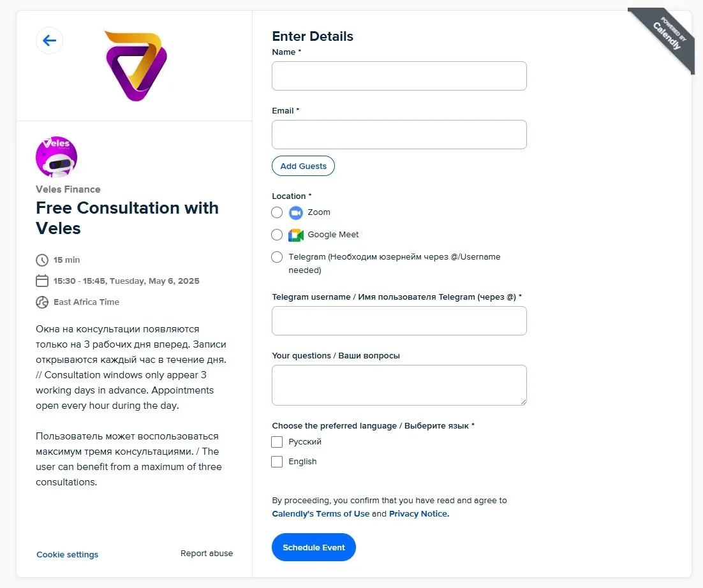Click the globe time zone icon
The width and height of the screenshot is (703, 588).
[42, 302]
